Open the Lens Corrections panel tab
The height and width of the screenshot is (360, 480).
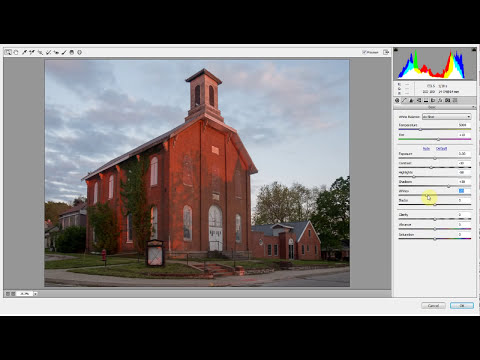(433, 100)
